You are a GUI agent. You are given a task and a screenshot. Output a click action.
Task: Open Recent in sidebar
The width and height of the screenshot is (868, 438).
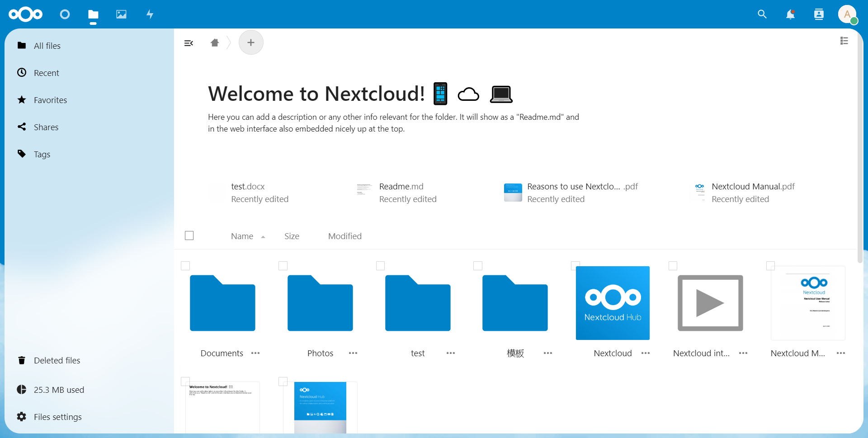point(89,73)
